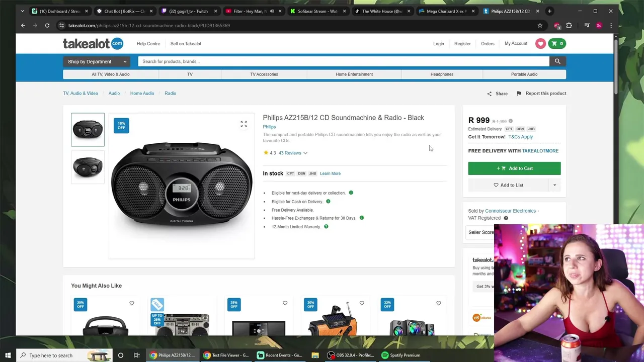Select second product thumbnail image

[88, 166]
